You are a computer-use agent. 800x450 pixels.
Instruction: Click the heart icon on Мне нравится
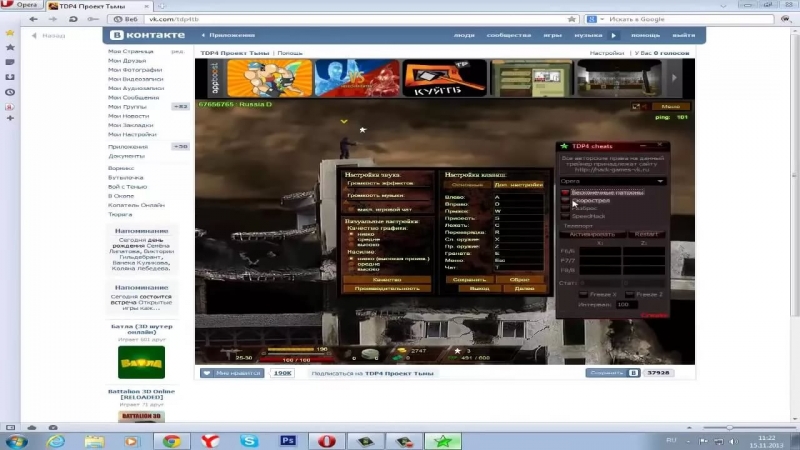click(207, 373)
